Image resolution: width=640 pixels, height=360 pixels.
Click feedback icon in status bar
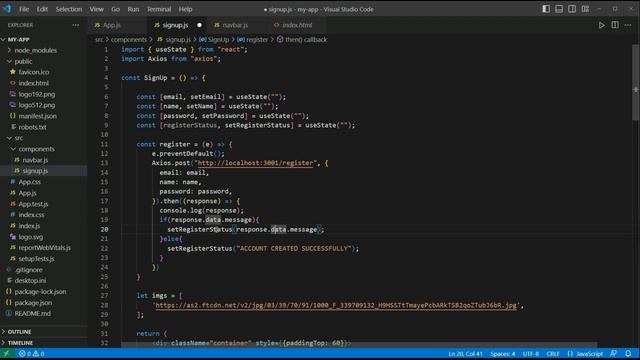point(613,353)
